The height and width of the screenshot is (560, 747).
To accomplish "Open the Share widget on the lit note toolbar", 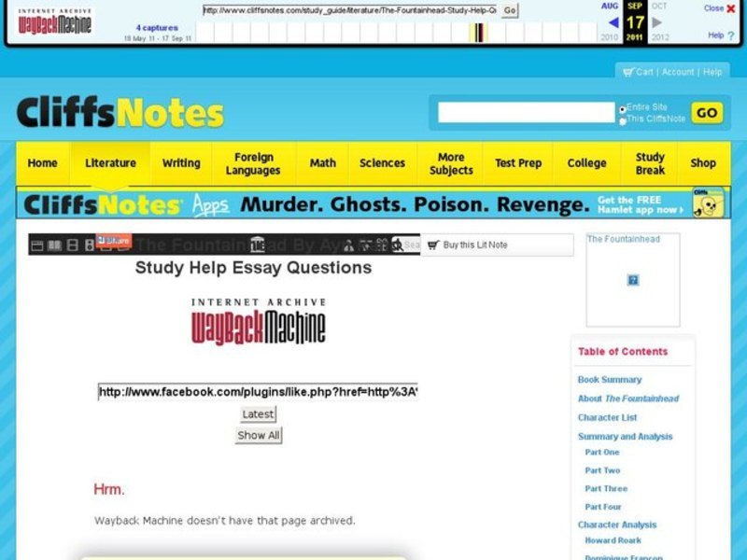I will pos(112,242).
